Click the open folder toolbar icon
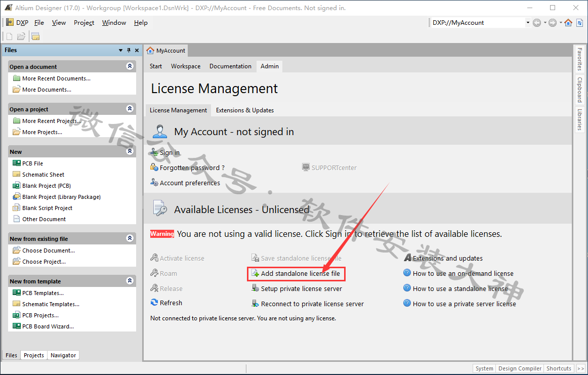This screenshot has width=588, height=375. pyautogui.click(x=21, y=36)
